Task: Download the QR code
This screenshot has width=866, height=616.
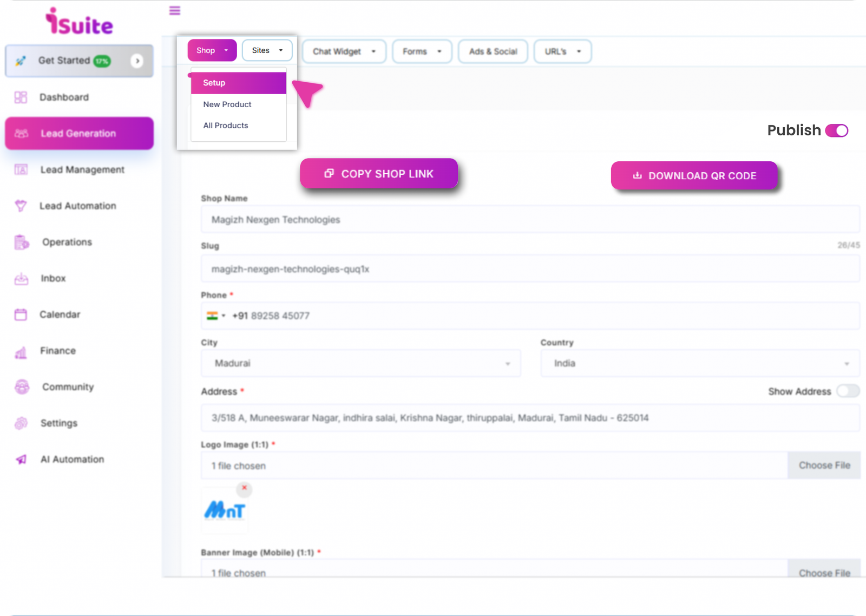Action: (694, 175)
